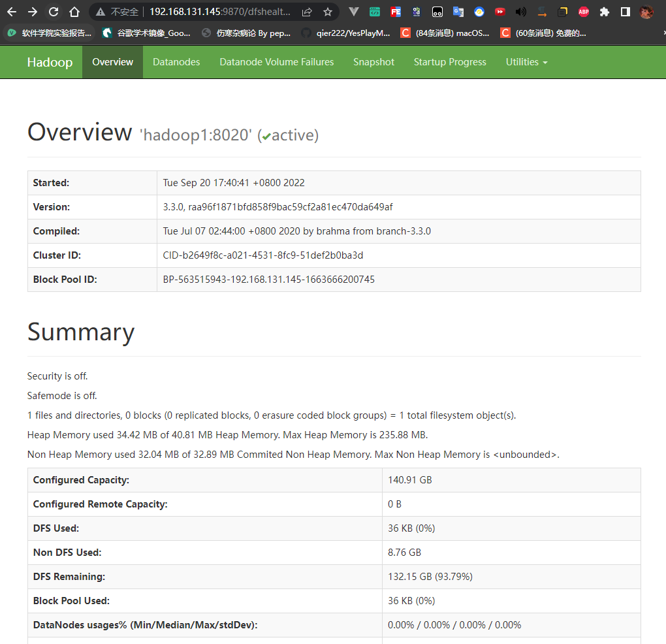Open the AdBlock Plus extension icon
Image resolution: width=666 pixels, height=644 pixels.
(583, 12)
